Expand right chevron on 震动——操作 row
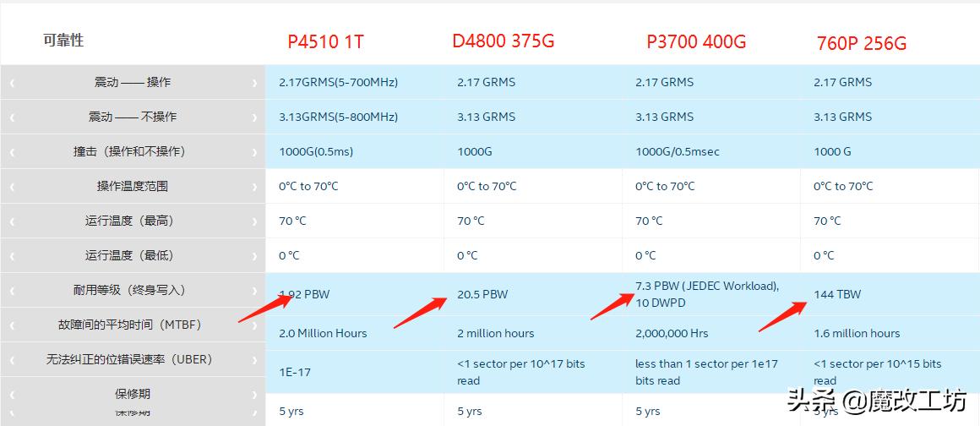The image size is (980, 426). pyautogui.click(x=253, y=83)
